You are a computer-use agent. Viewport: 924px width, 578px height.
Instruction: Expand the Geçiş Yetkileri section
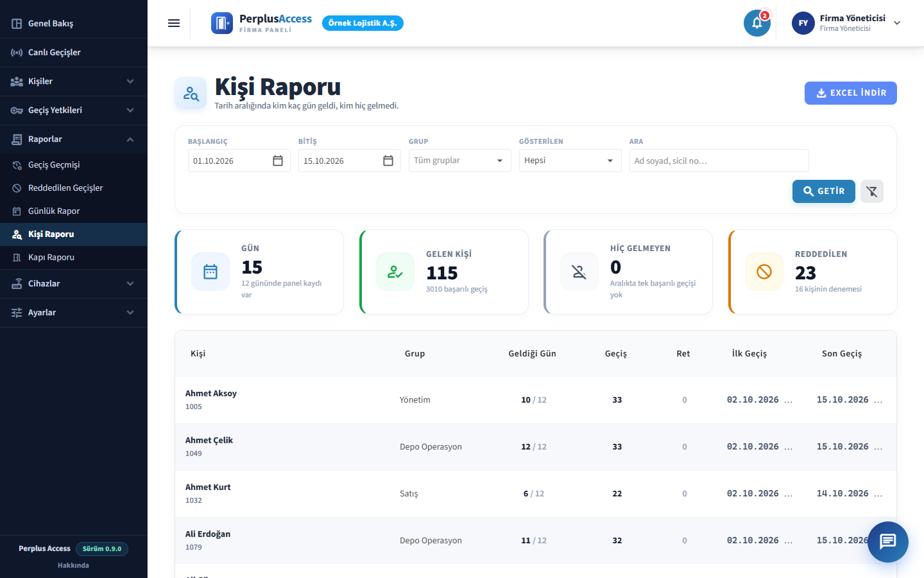pos(74,110)
